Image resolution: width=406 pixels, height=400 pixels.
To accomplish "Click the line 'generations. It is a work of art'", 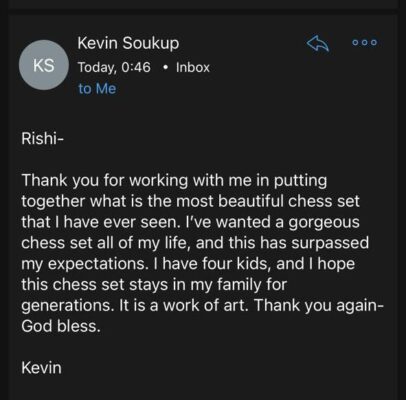I will (203, 305).
